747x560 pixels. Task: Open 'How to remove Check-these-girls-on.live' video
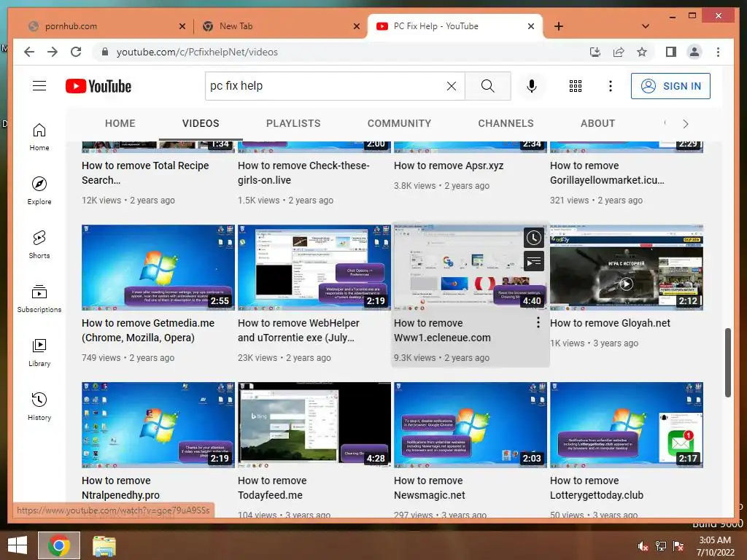(303, 173)
